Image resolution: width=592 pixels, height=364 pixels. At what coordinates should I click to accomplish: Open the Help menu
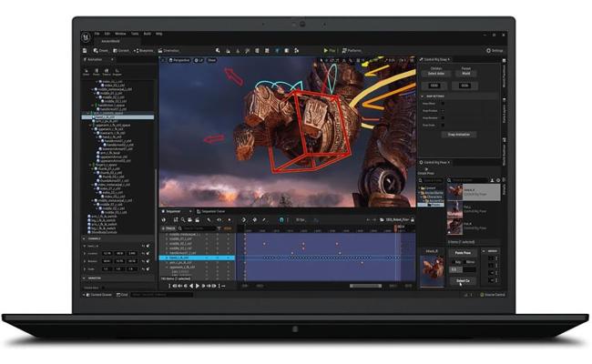click(x=159, y=34)
